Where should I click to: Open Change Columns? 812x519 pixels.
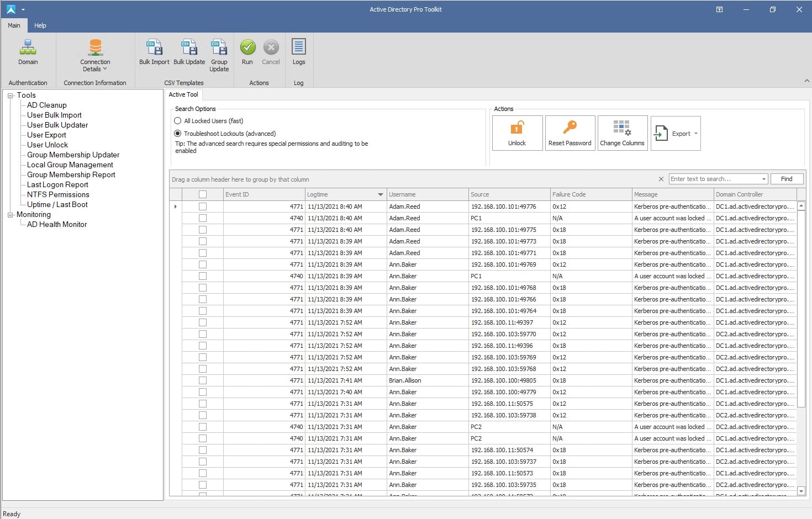pyautogui.click(x=623, y=133)
